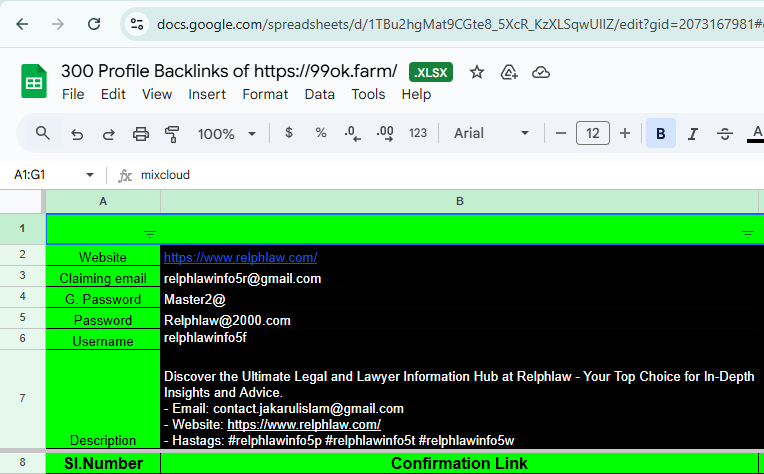
Task: Select the Username label cell
Action: [x=103, y=340]
